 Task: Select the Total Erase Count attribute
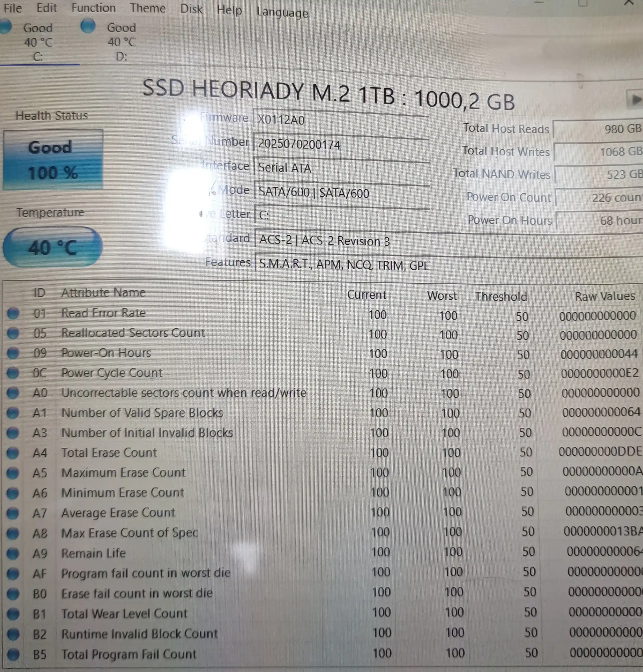coord(109,453)
